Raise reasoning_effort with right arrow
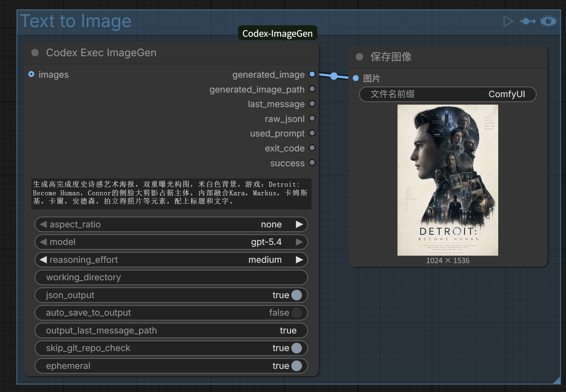 (299, 260)
